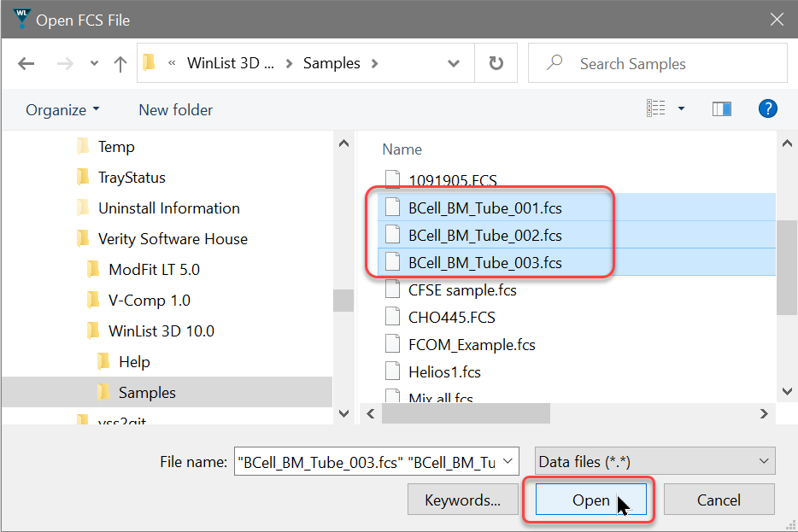Click New folder to create a folder
Image resolution: width=798 pixels, height=532 pixels.
(174, 109)
